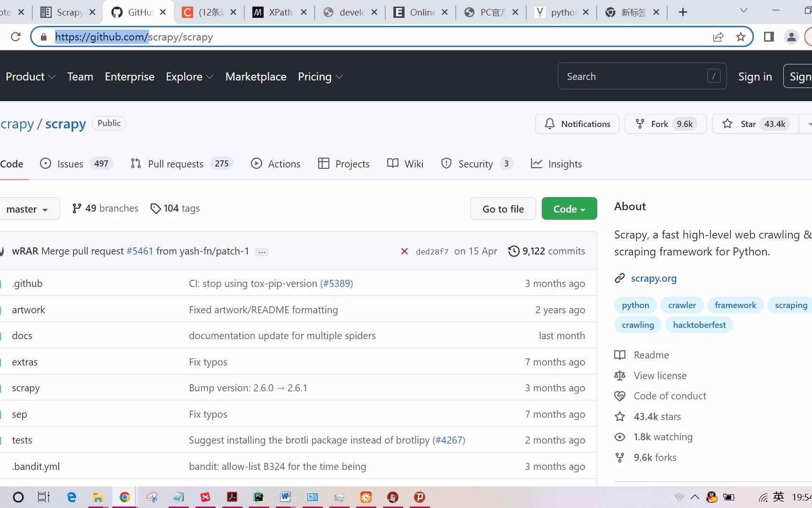Open the master branch selector
The image size is (812, 508).
point(28,209)
